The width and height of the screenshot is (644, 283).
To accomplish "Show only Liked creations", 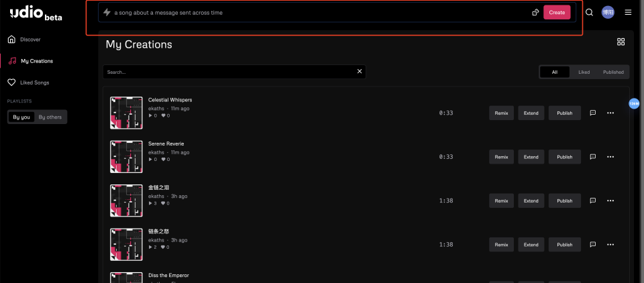I will pos(584,72).
